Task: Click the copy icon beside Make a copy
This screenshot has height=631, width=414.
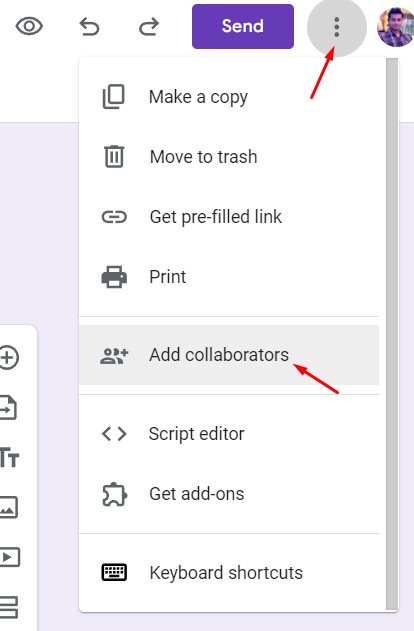Action: 114,97
